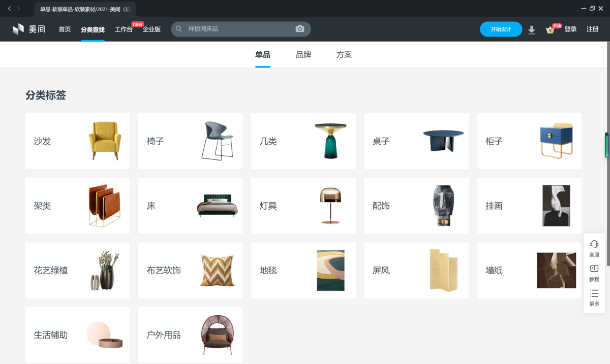
Task: Select the 沙发 category card
Action: point(77,141)
